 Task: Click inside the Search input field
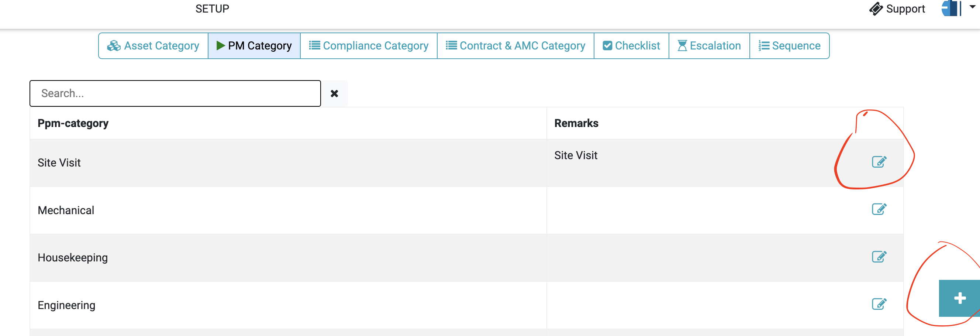pos(175,94)
